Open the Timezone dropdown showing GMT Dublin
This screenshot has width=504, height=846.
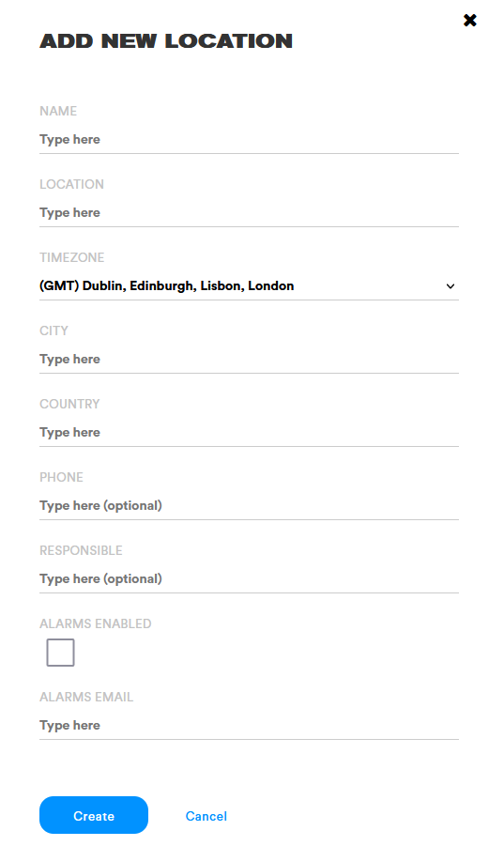click(x=249, y=286)
